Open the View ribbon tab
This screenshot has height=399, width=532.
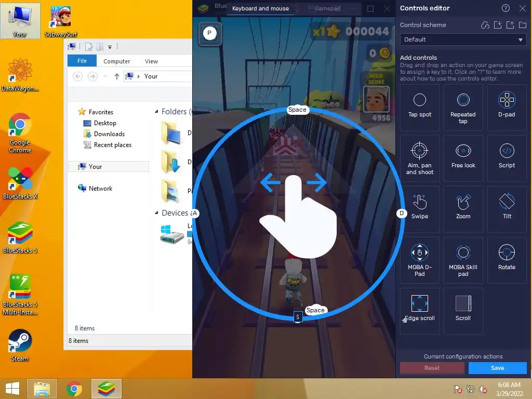[151, 61]
